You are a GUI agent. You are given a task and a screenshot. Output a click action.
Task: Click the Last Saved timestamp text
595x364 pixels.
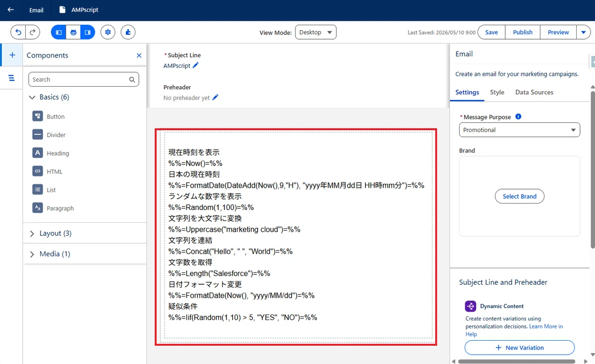[441, 33]
